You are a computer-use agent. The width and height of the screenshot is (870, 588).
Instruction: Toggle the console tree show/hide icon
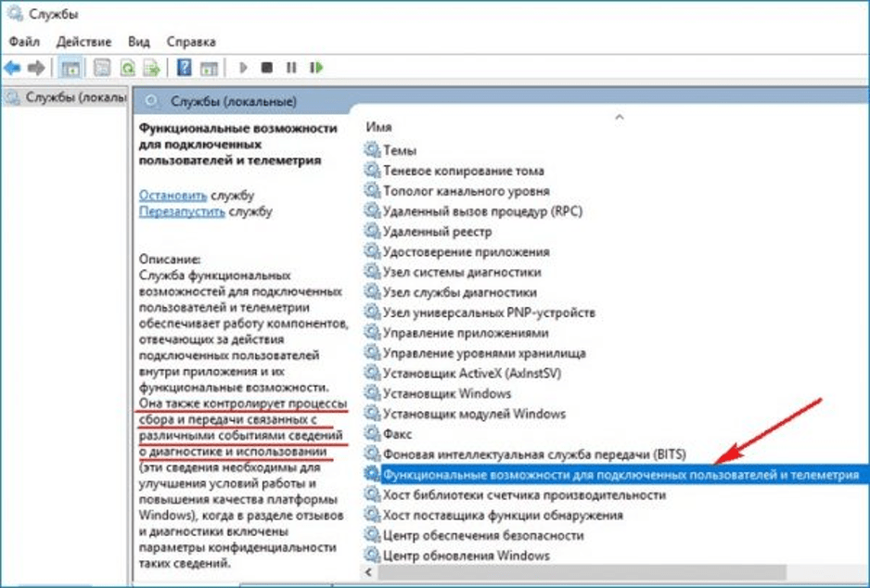pos(70,68)
